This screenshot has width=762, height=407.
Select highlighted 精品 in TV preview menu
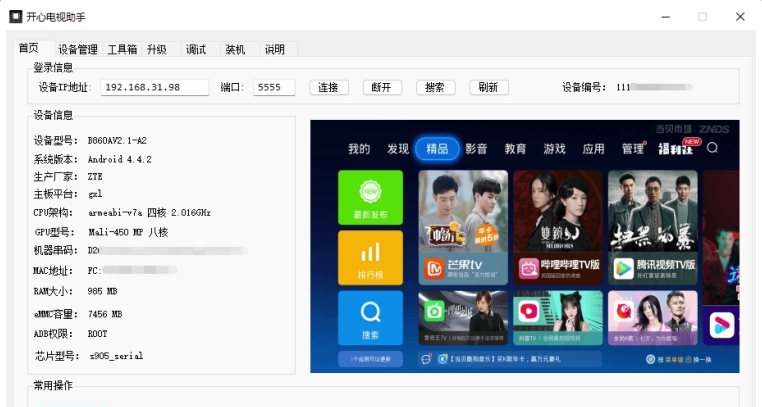tap(437, 149)
